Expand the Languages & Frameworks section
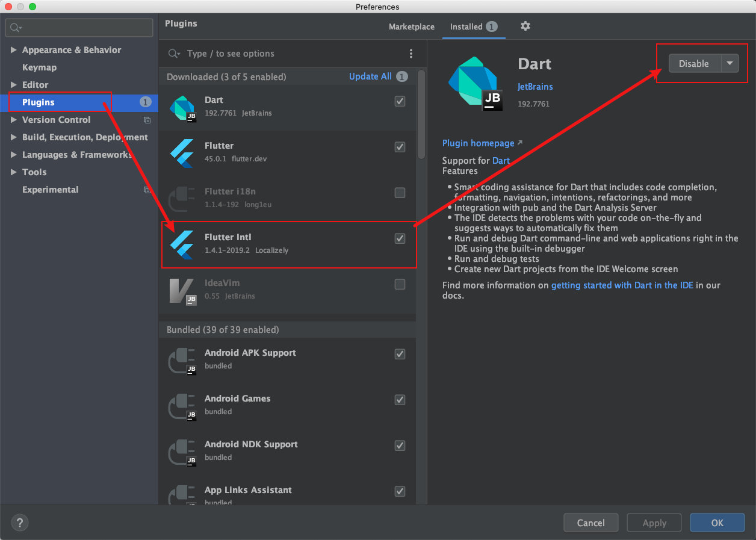The image size is (756, 540). point(14,155)
